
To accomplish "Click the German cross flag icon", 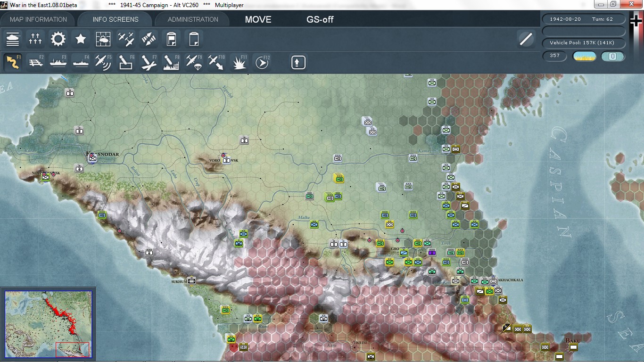I will [636, 22].
